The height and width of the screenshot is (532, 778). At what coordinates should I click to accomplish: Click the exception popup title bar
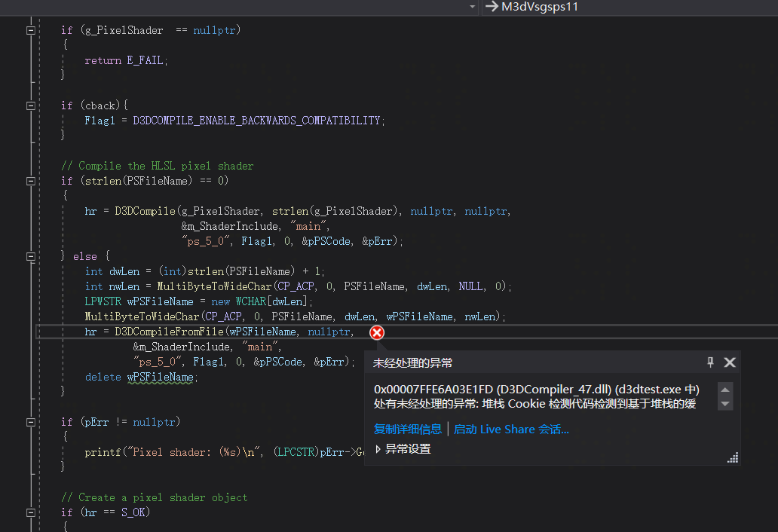528,362
